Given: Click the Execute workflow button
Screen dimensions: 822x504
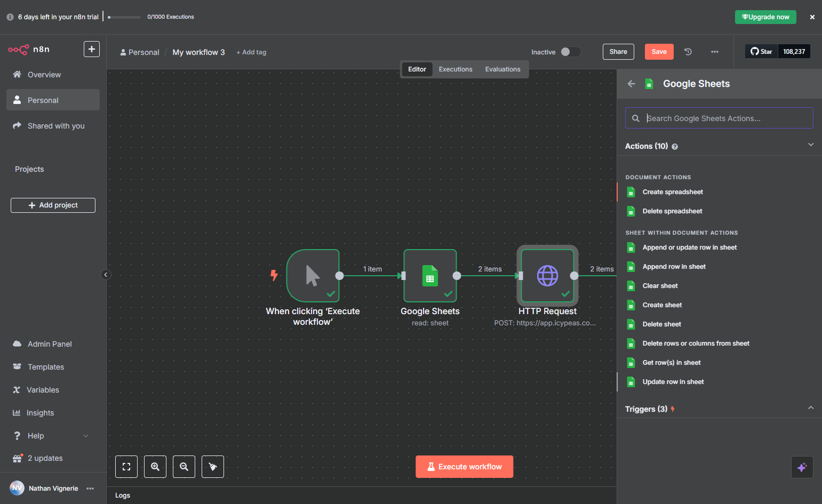Looking at the screenshot, I should click(x=465, y=467).
